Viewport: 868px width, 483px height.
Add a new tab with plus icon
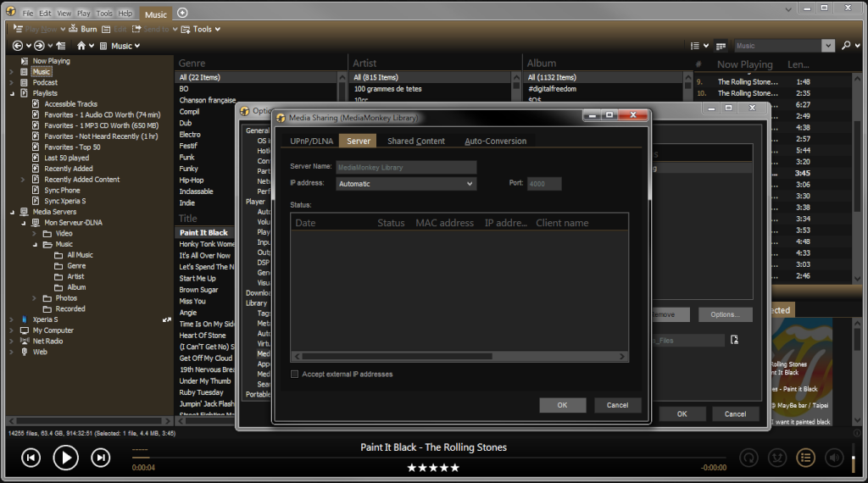pos(182,12)
